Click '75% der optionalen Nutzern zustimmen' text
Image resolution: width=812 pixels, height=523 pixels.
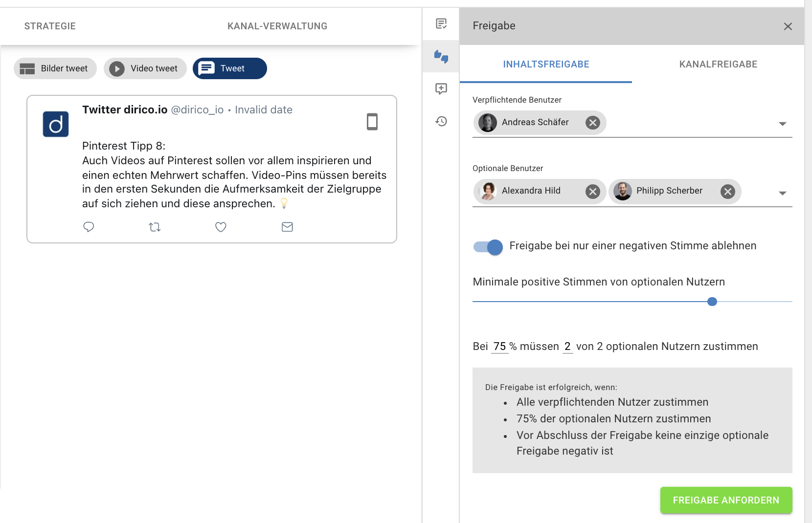614,419
